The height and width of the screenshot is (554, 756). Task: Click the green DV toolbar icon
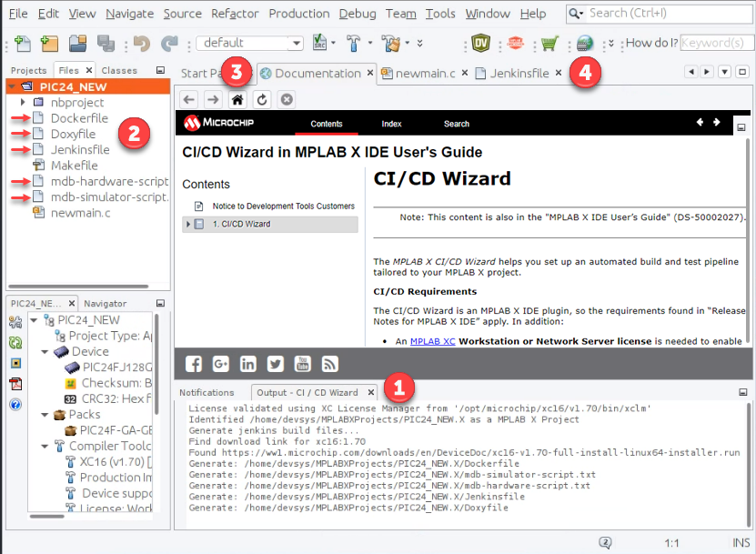pyautogui.click(x=481, y=43)
